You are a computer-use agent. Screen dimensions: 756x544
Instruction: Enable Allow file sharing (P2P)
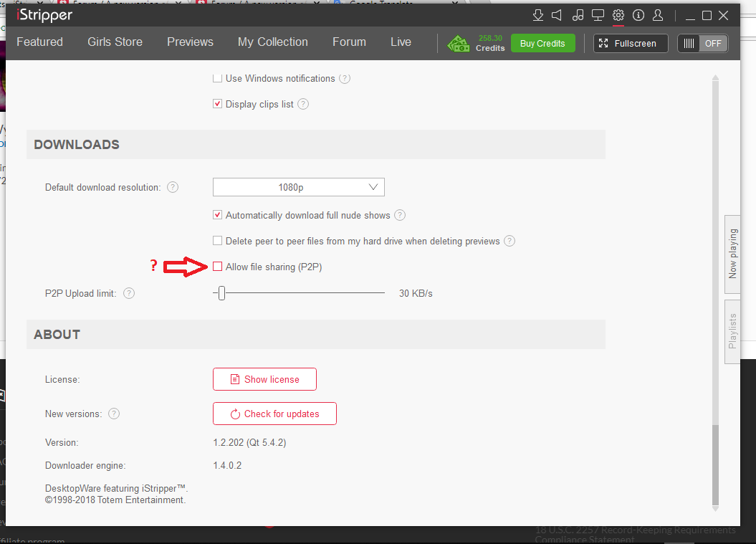pyautogui.click(x=217, y=266)
